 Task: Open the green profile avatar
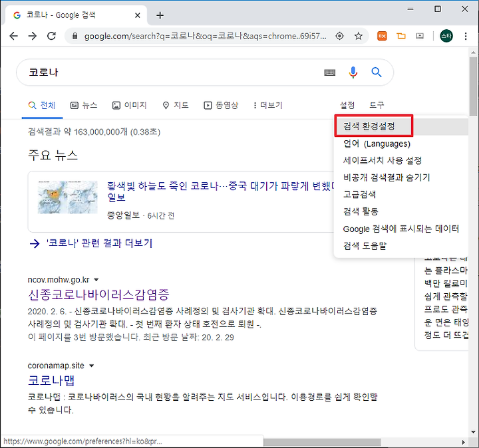click(446, 37)
